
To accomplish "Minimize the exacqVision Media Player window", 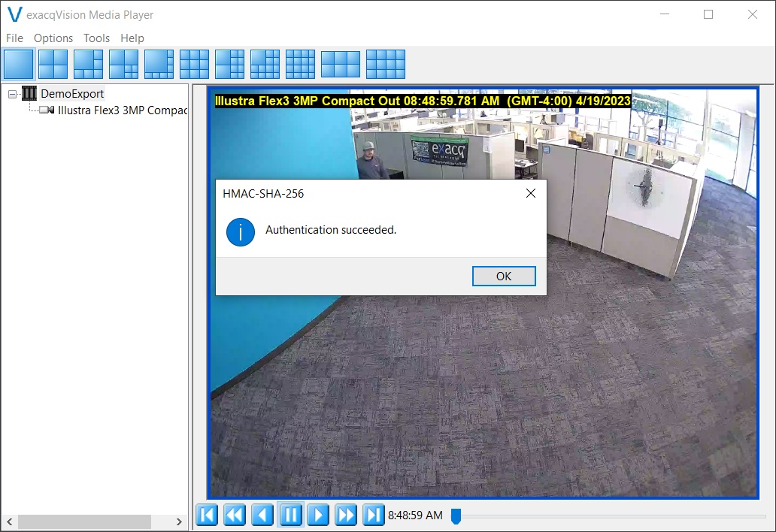I will click(665, 14).
